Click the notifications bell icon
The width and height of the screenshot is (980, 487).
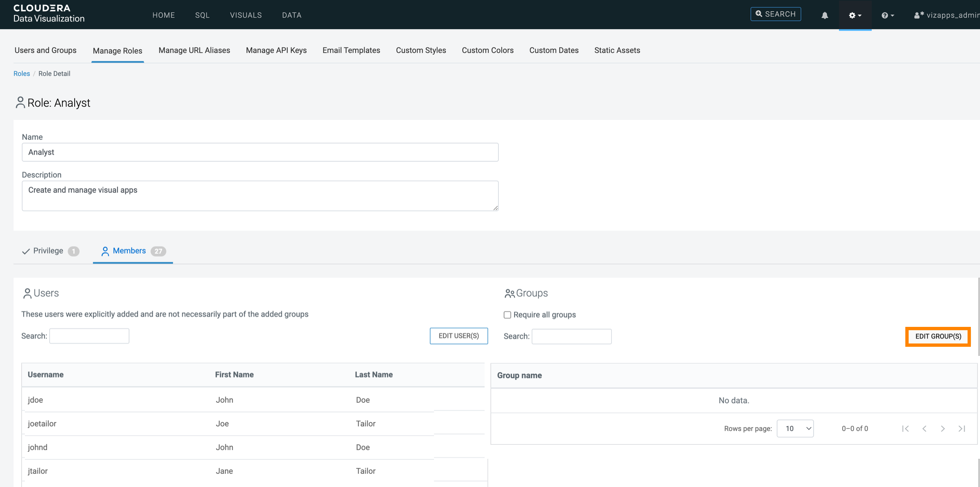click(824, 15)
